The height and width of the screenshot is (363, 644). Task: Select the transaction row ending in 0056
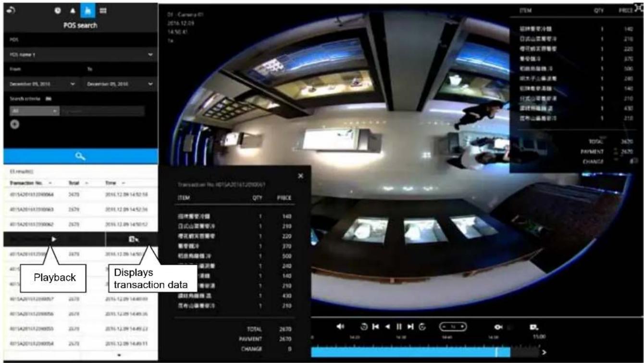[80, 314]
